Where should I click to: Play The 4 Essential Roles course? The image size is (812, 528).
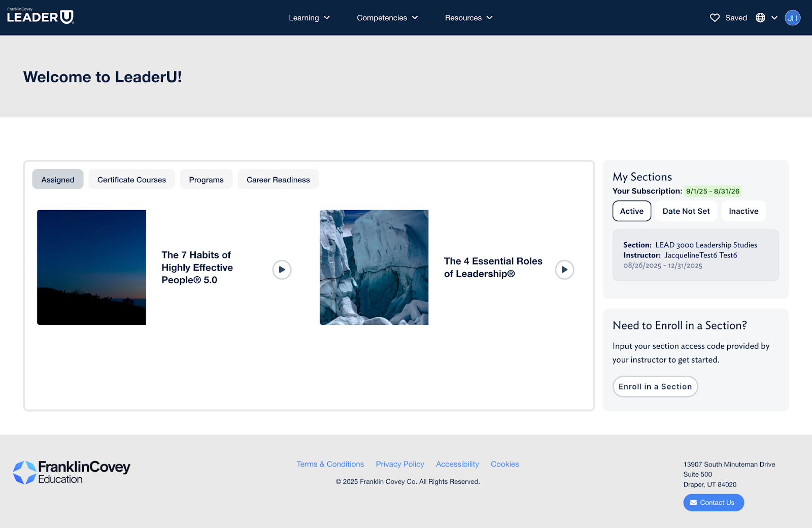564,270
